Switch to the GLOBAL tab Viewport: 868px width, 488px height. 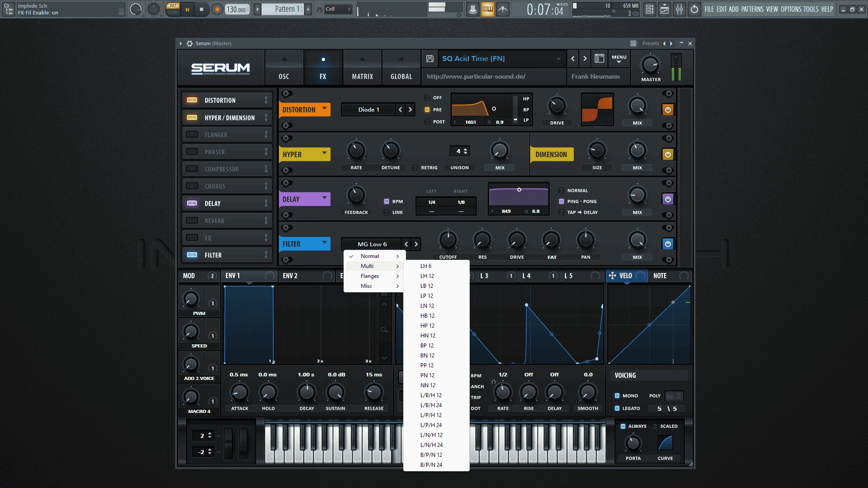(x=401, y=68)
